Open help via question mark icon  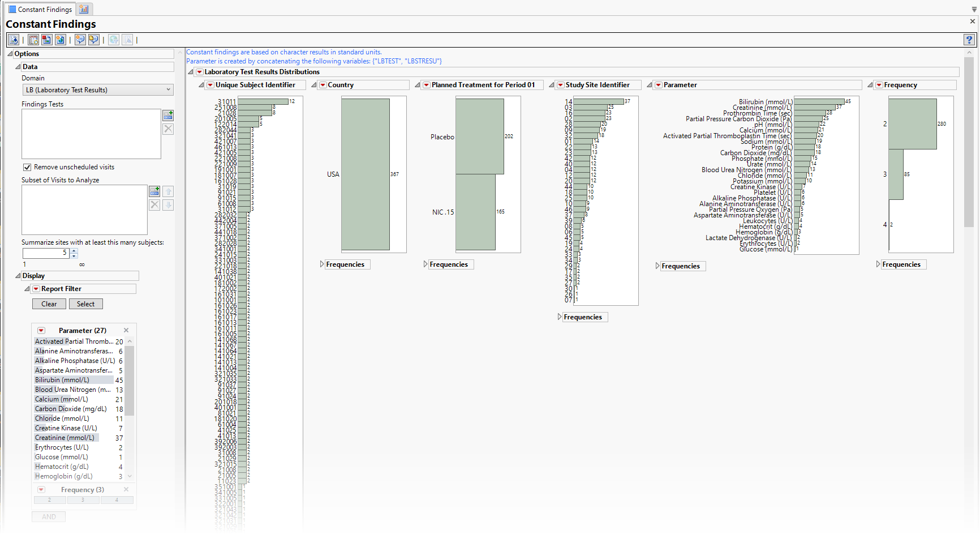(969, 40)
